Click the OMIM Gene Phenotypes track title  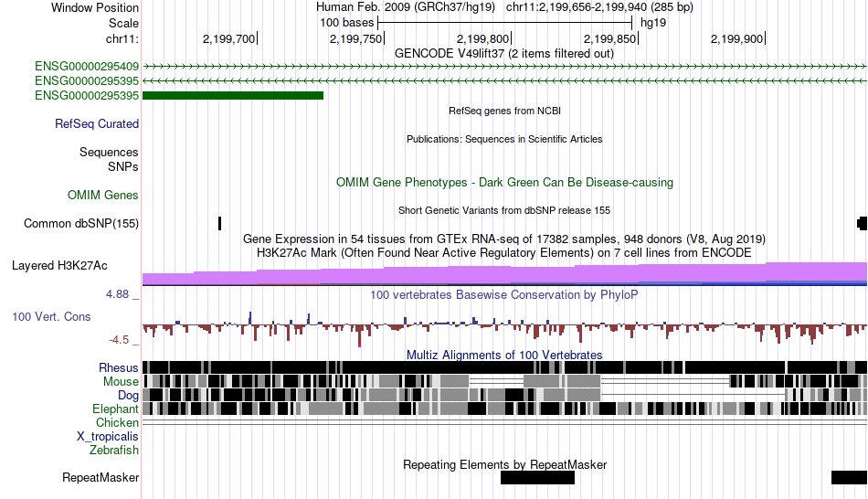click(504, 182)
